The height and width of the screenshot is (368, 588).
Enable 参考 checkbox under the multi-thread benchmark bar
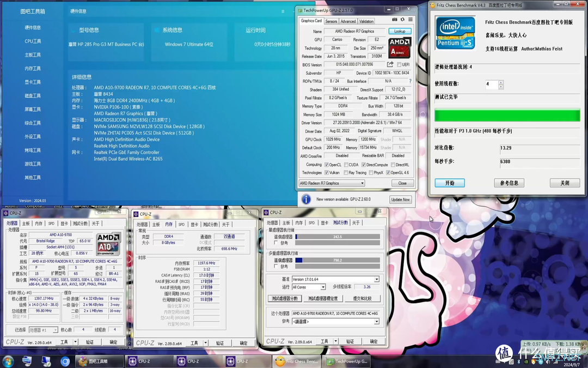pyautogui.click(x=277, y=266)
